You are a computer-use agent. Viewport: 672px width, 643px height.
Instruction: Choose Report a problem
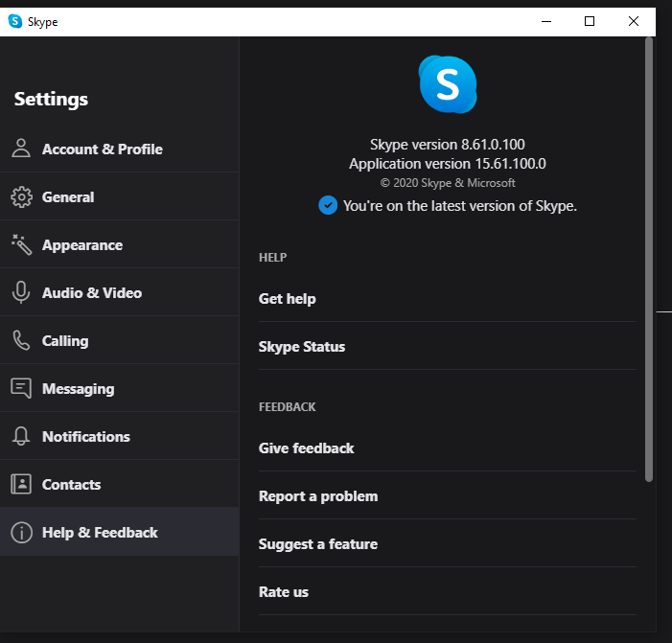coord(318,496)
